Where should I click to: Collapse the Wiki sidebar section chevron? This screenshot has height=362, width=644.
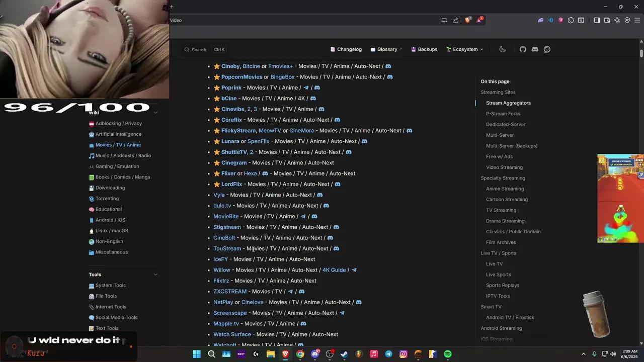tap(155, 113)
